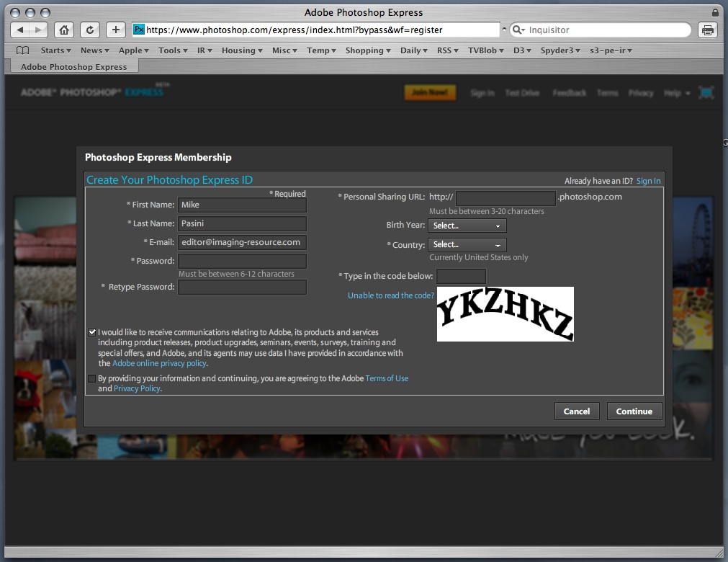Uncheck the receive communications checkbox
Image resolution: width=728 pixels, height=562 pixels.
[91, 332]
